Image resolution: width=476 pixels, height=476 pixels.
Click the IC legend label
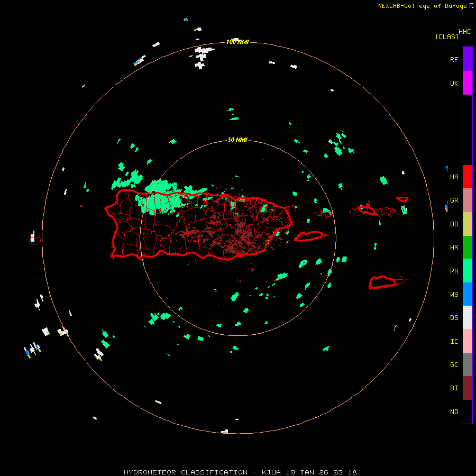pyautogui.click(x=454, y=342)
